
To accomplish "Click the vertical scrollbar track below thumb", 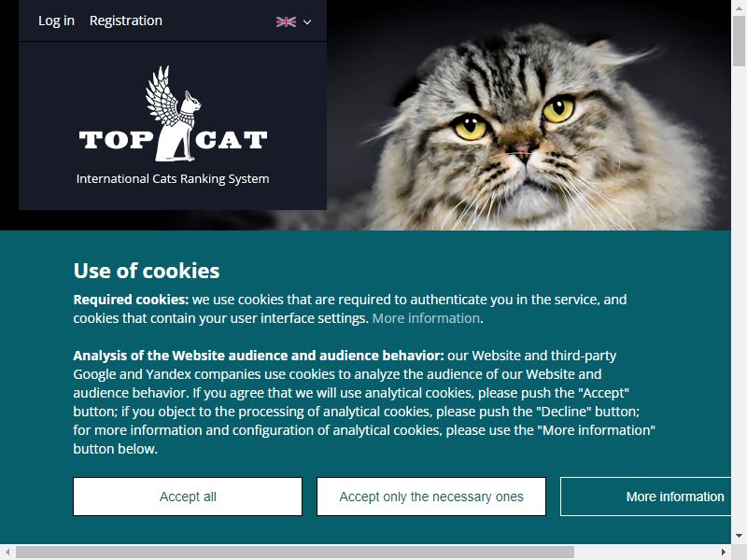I will [x=739, y=297].
